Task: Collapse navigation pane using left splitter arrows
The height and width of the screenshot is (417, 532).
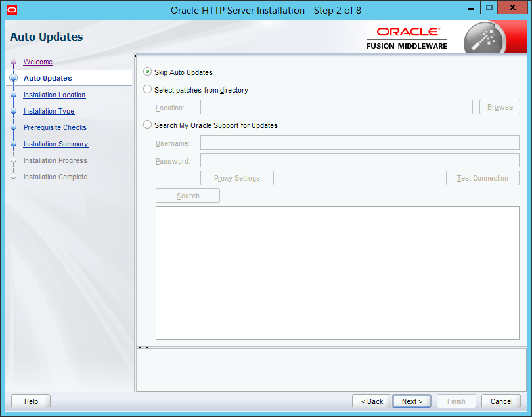Action: [135, 58]
